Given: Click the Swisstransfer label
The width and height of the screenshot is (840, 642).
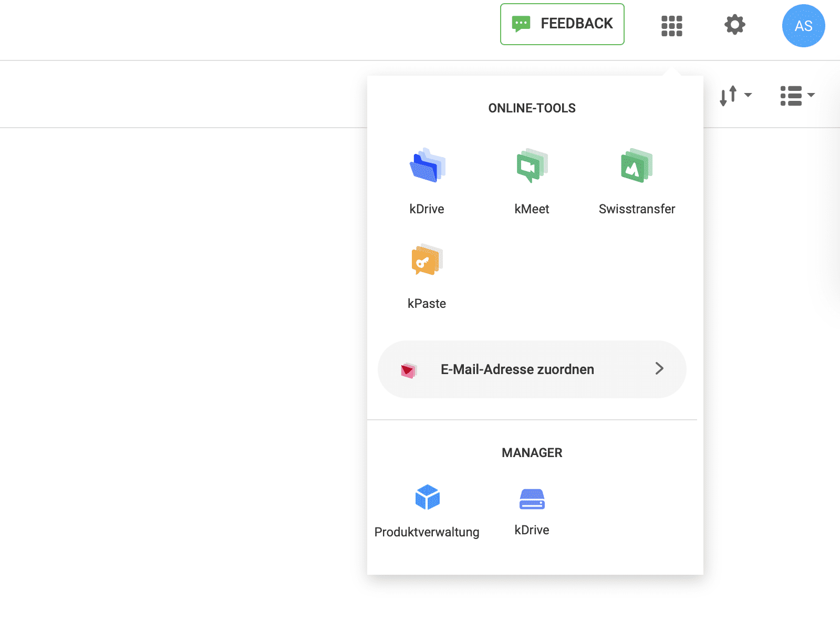Looking at the screenshot, I should 637,209.
